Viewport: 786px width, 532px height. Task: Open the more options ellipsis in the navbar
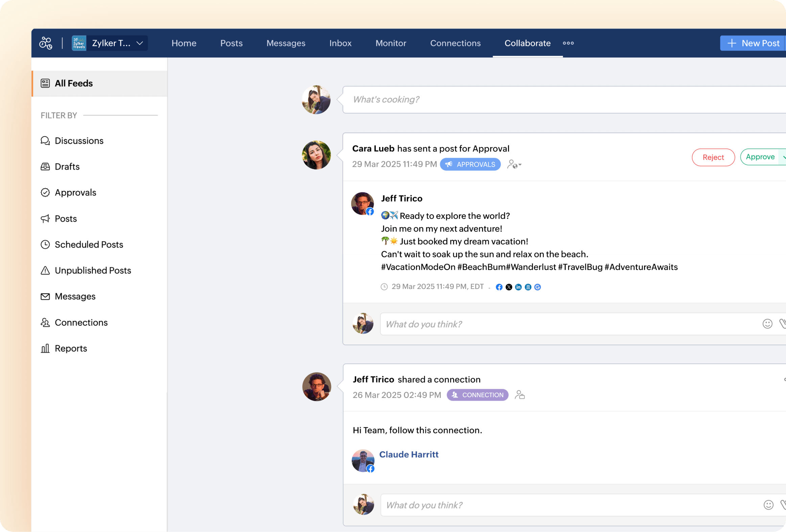coord(568,43)
